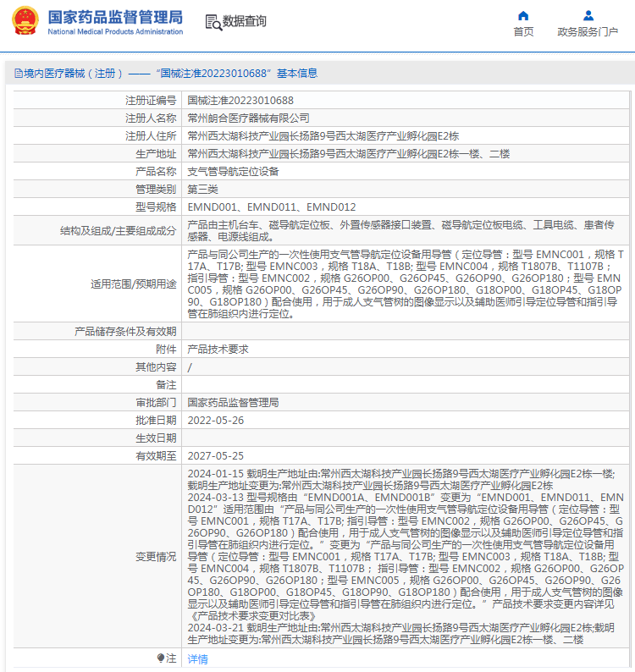Click the 数据查询 label
The height and width of the screenshot is (672, 635).
coord(245,21)
